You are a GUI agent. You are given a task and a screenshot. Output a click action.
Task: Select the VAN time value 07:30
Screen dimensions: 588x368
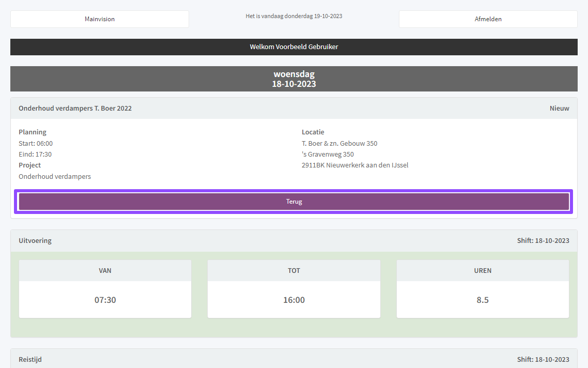[105, 300]
